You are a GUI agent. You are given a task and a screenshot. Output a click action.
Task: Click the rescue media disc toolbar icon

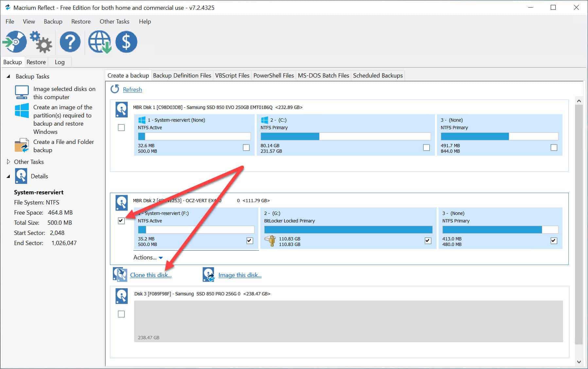[15, 42]
